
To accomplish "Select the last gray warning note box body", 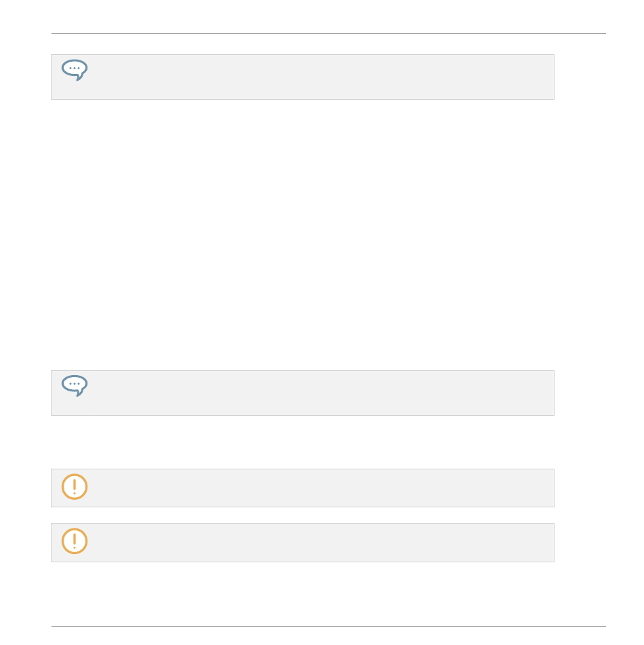I will click(302, 542).
